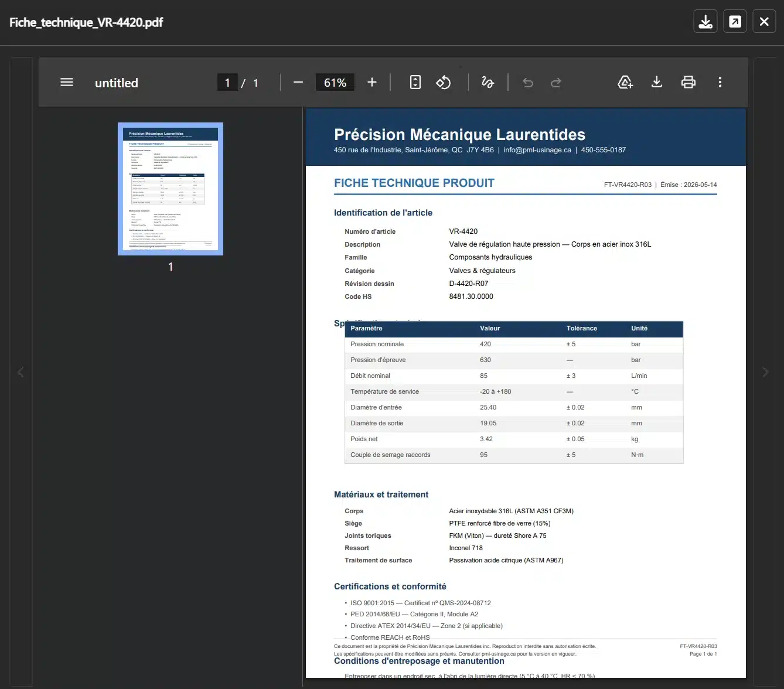This screenshot has height=689, width=784.
Task: Redo the annotation
Action: point(556,83)
